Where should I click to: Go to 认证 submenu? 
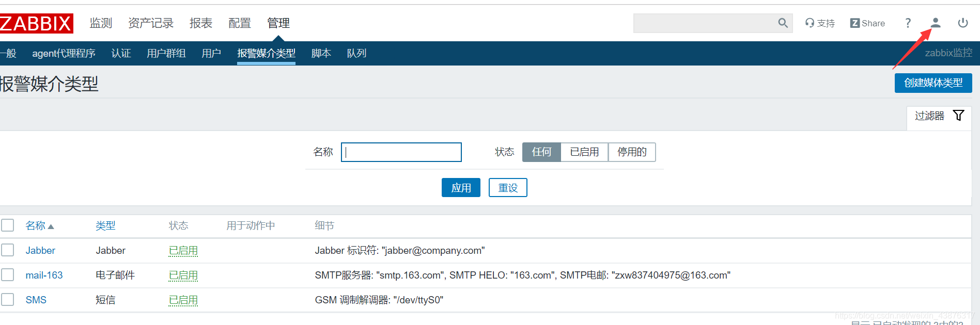121,53
